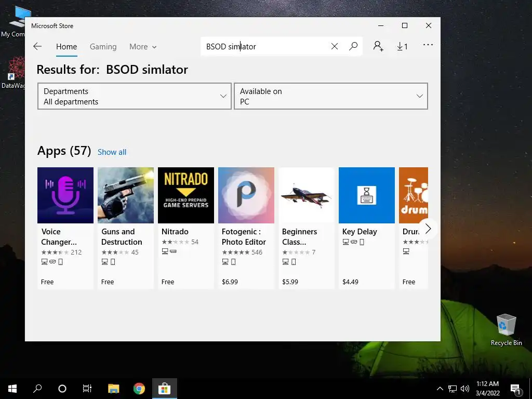Open the network status tray icon
The height and width of the screenshot is (399, 532).
(x=453, y=389)
